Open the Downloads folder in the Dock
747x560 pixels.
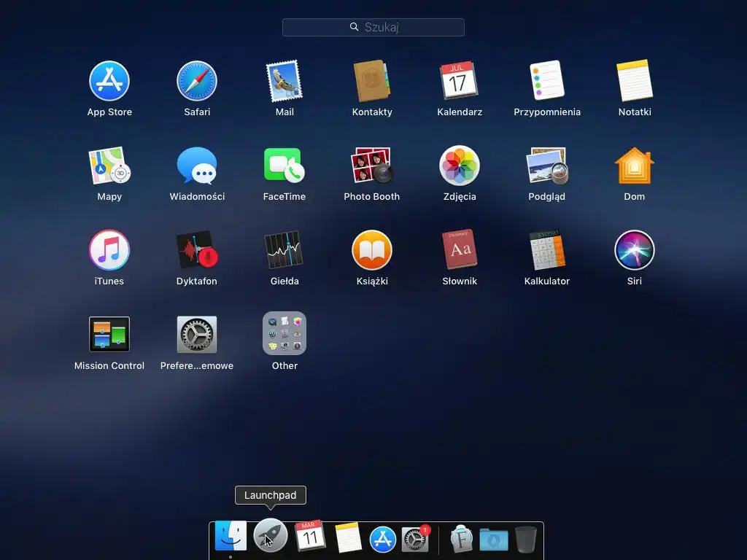click(x=494, y=540)
